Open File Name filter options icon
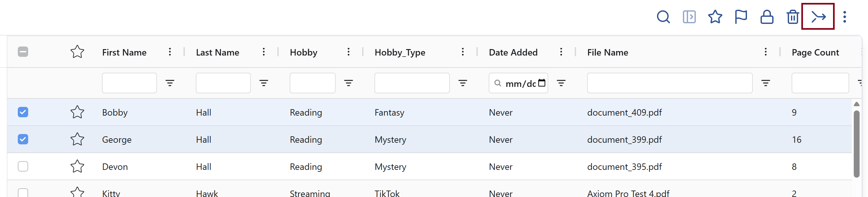The width and height of the screenshot is (868, 197). 765,83
